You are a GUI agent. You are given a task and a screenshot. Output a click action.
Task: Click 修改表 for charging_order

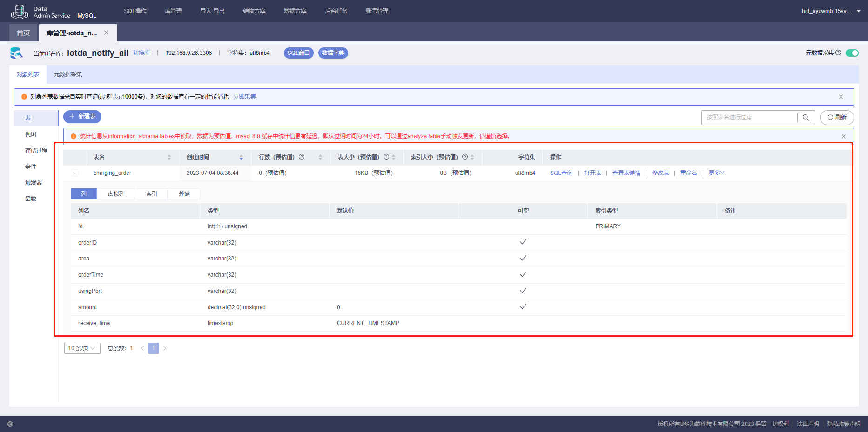point(660,173)
